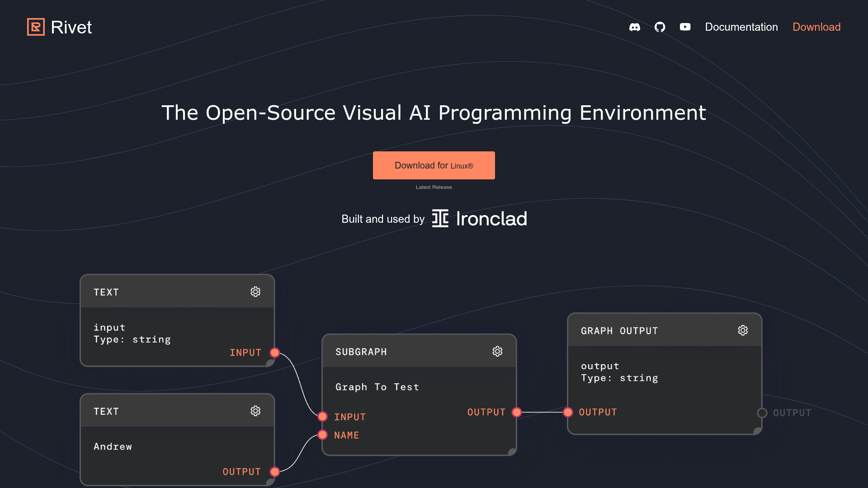The height and width of the screenshot is (488, 868).
Task: Open settings gear on Andrew Text node
Action: (255, 411)
